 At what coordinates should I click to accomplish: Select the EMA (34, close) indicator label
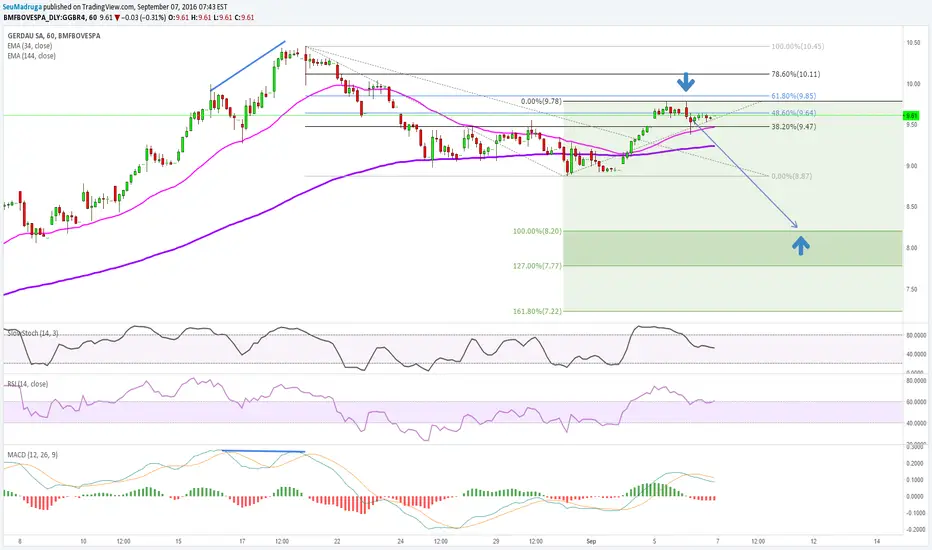point(30,46)
